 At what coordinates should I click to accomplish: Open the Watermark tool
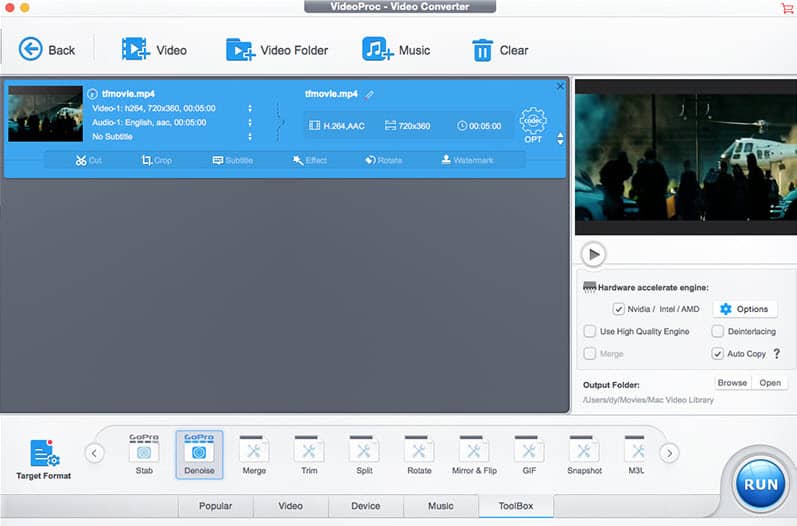pyautogui.click(x=467, y=161)
